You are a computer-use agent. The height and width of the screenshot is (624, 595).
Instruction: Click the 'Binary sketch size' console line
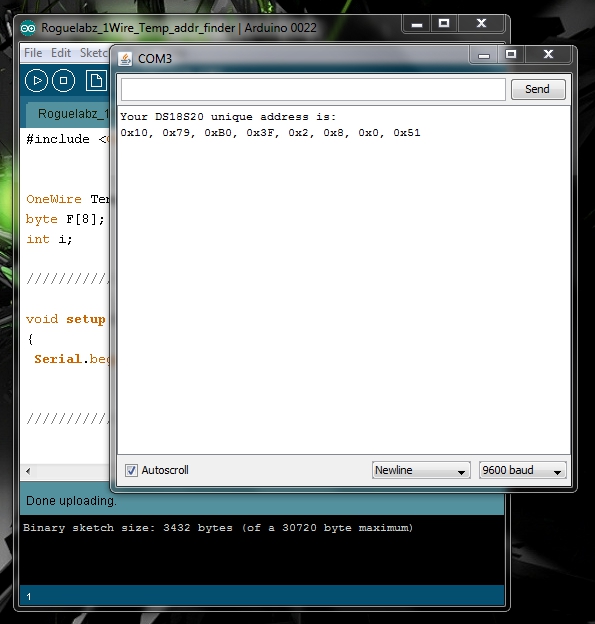(218, 528)
